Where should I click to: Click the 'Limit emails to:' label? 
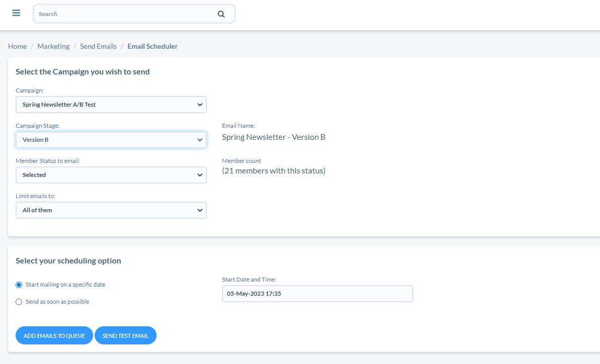(x=36, y=196)
